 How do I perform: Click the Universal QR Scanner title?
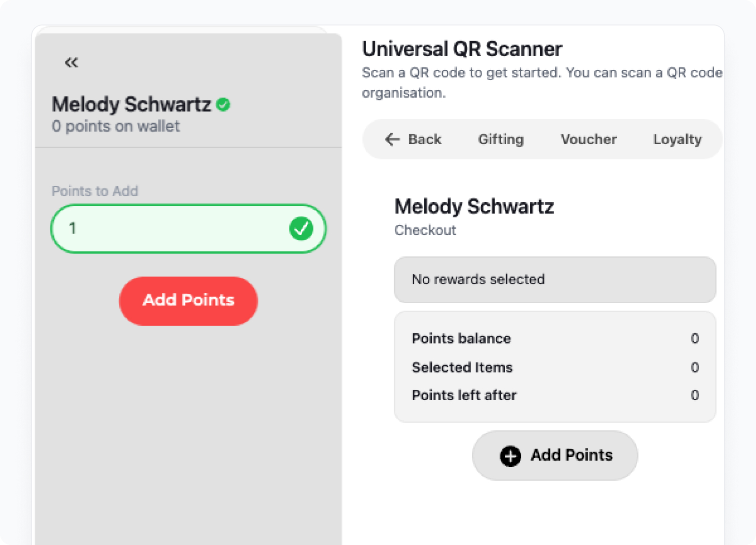(x=462, y=49)
